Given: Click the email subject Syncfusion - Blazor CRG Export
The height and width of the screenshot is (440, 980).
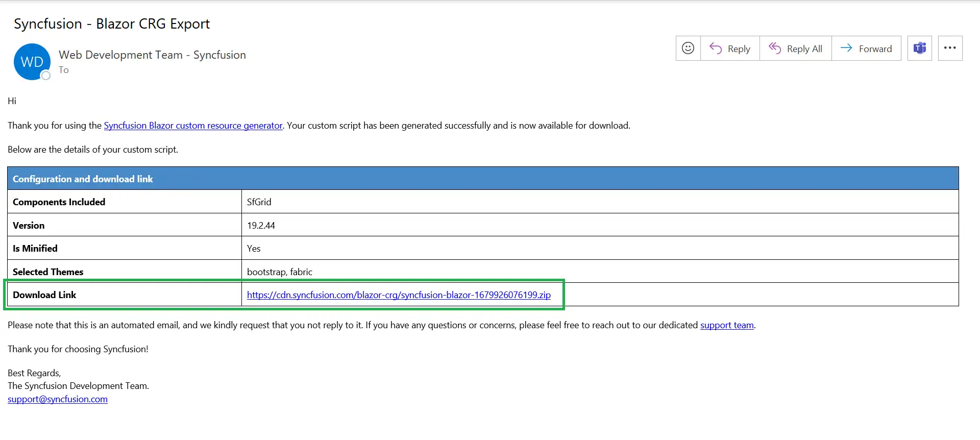Looking at the screenshot, I should 112,23.
